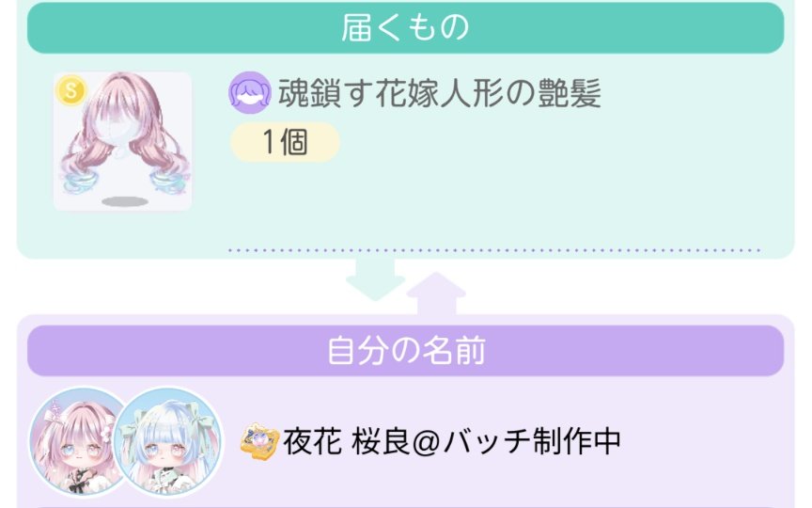Click the partially visible bar below the avatars

coord(405,506)
